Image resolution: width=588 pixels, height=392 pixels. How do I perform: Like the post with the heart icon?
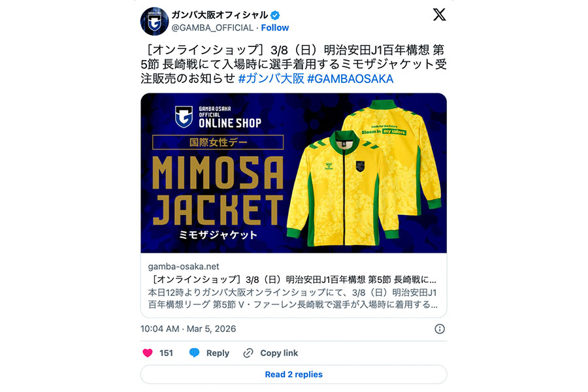coord(148,353)
